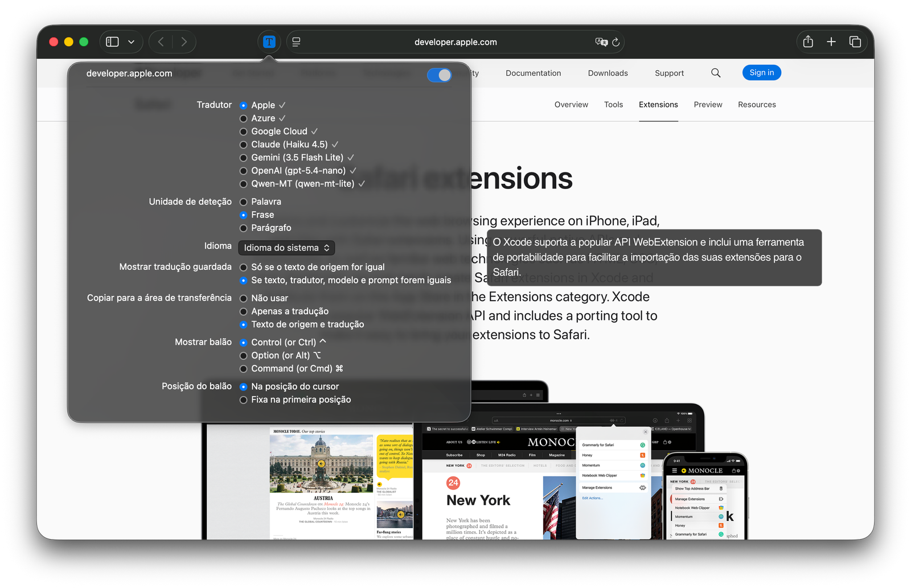Screen dimensions: 911x588
Task: Click the developer.apple.com popup title
Action: (129, 73)
